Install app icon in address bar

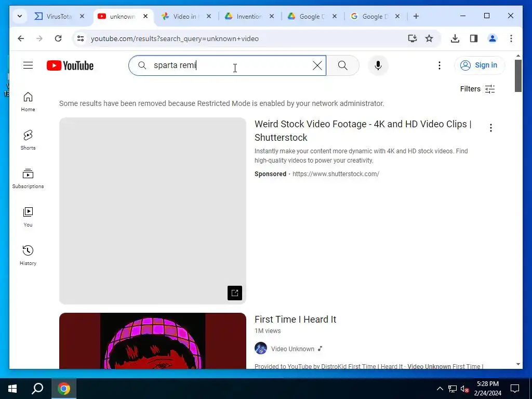click(x=412, y=38)
